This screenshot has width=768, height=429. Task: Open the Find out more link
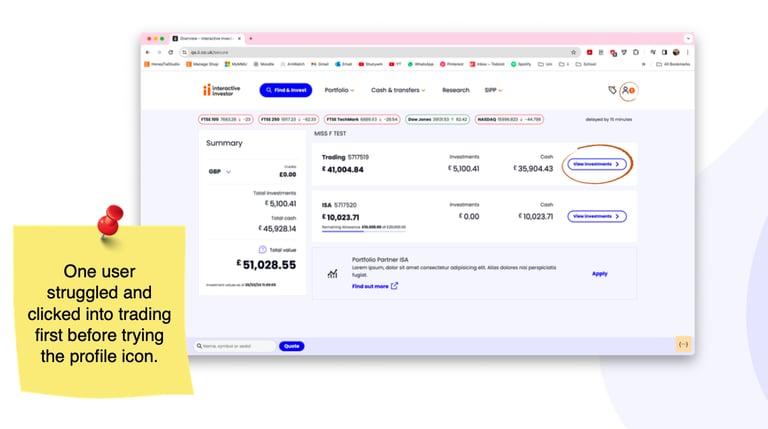(x=375, y=286)
